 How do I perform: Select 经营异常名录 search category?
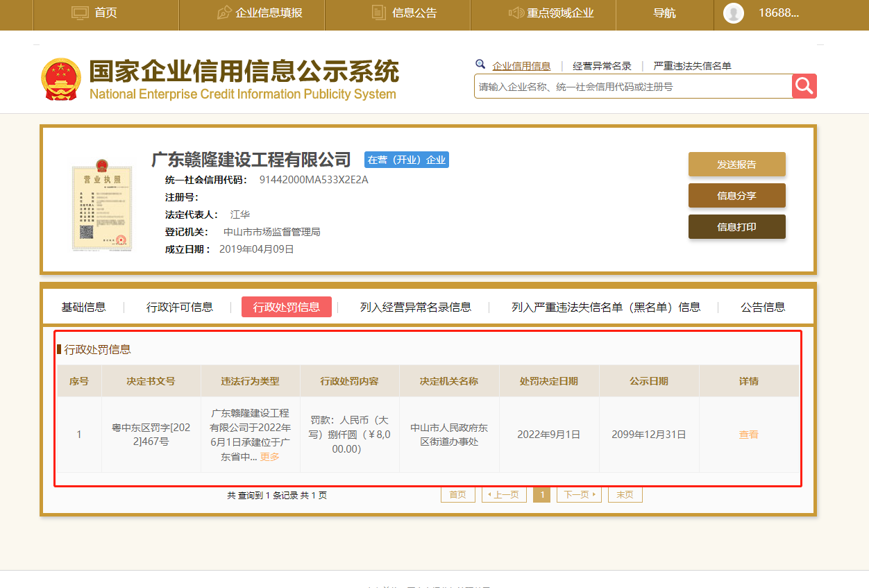[602, 66]
